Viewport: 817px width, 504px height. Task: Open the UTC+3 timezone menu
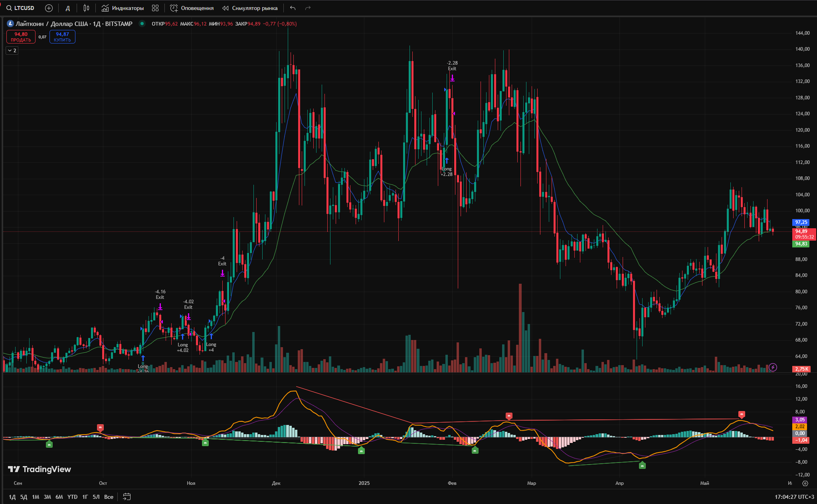(x=795, y=497)
